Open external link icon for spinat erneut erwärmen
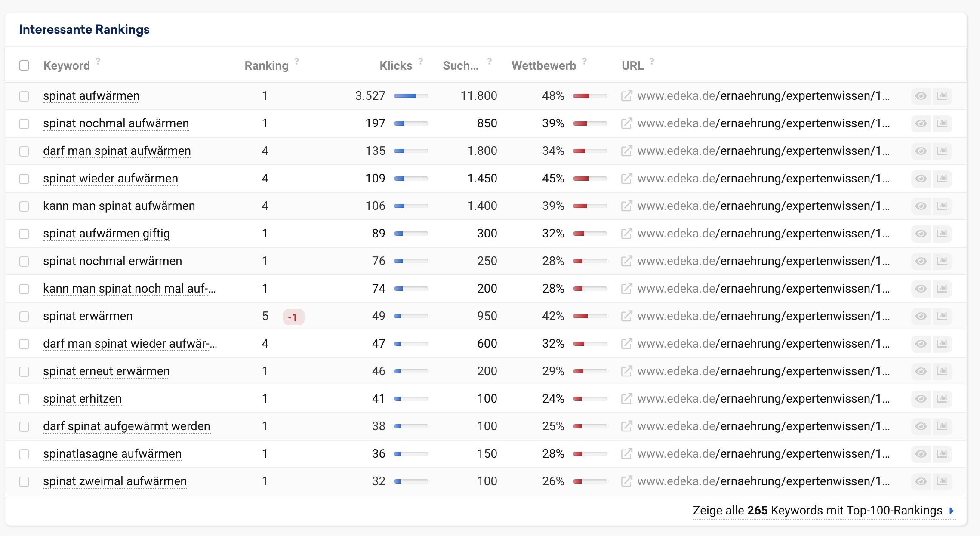The image size is (980, 536). click(x=626, y=371)
